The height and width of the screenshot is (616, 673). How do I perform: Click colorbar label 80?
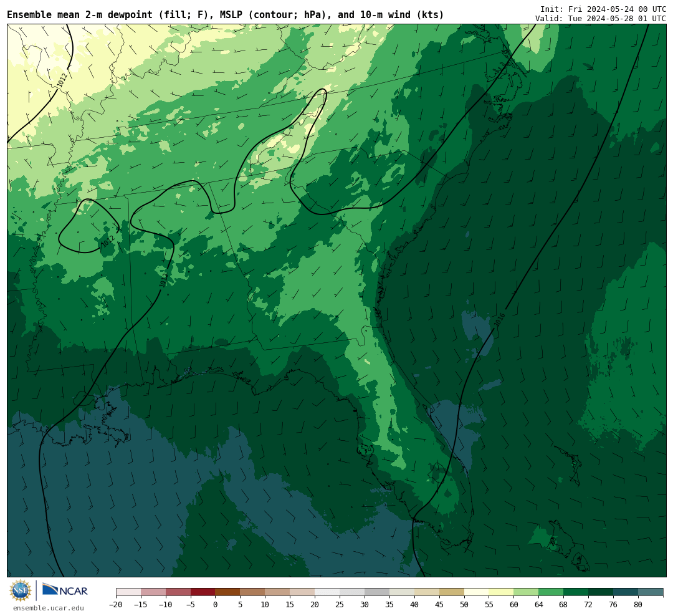[x=638, y=605]
